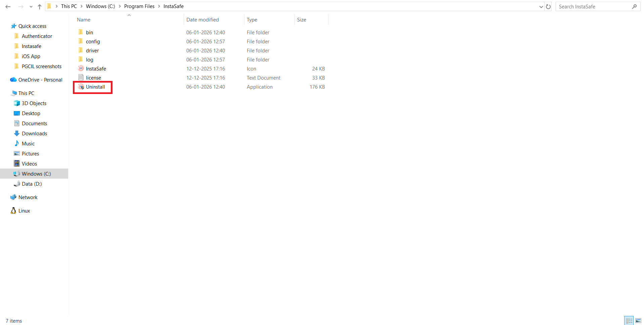Viewport: 644px width, 325px height.
Task: Switch to large icons view
Action: [x=638, y=321]
